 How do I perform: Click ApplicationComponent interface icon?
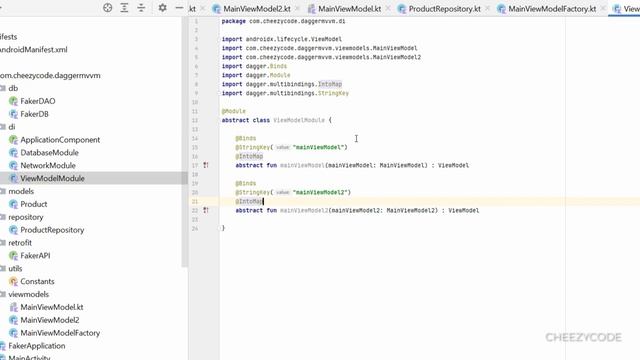(x=13, y=140)
